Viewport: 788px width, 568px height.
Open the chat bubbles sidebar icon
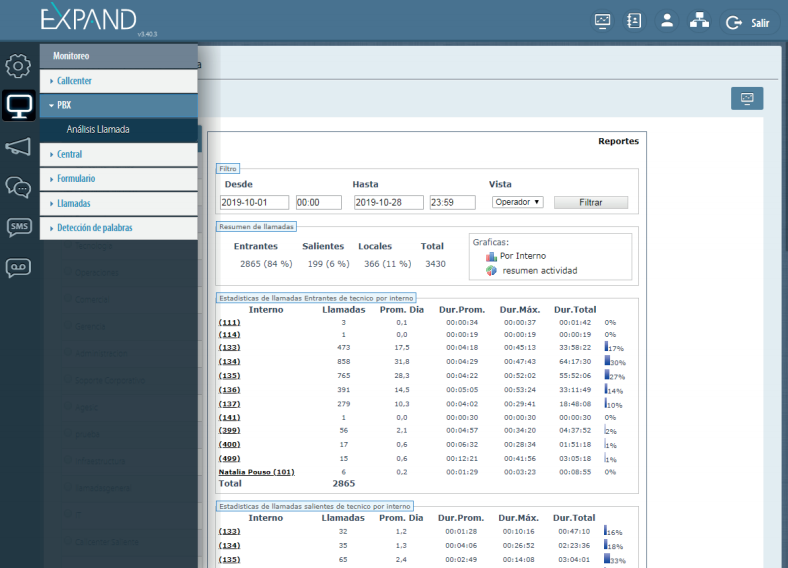point(18,187)
